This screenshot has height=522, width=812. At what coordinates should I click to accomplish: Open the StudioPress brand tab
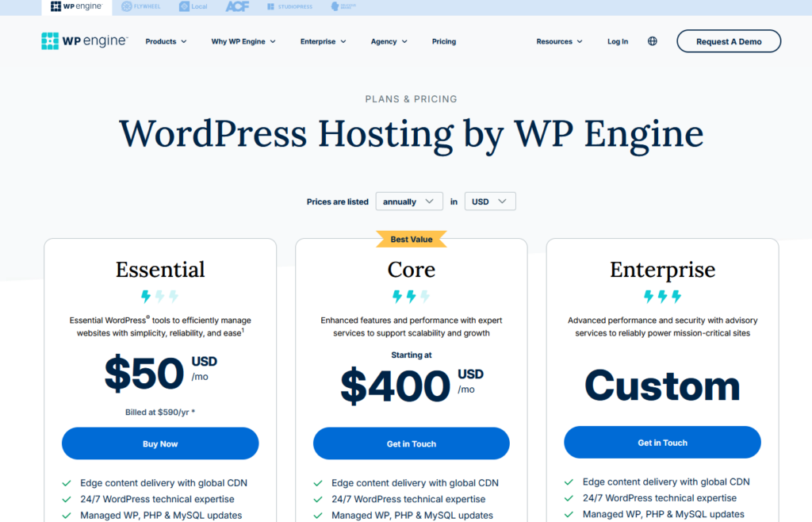coord(289,7)
